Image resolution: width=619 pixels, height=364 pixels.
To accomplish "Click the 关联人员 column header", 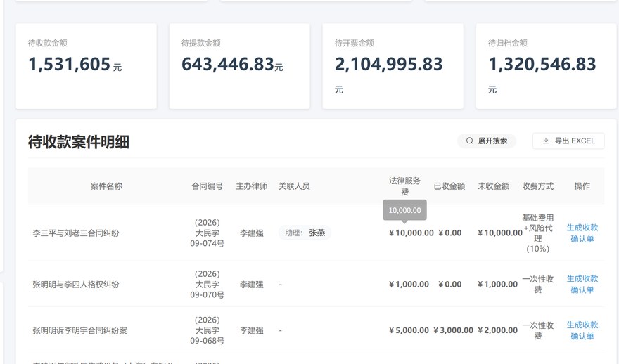I will coord(294,186).
